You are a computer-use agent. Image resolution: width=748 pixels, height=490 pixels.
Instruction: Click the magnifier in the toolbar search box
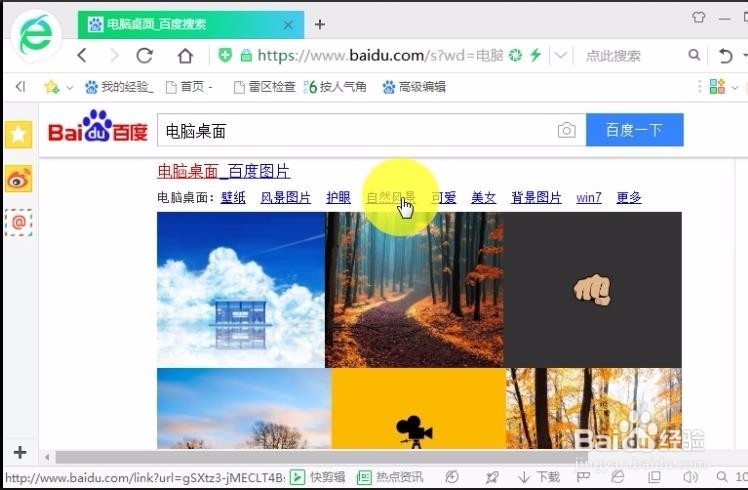click(x=695, y=55)
